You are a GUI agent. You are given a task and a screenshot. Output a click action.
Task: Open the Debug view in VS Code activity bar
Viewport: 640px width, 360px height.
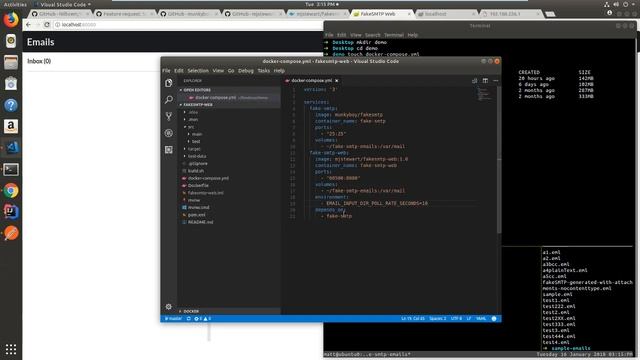(169, 133)
